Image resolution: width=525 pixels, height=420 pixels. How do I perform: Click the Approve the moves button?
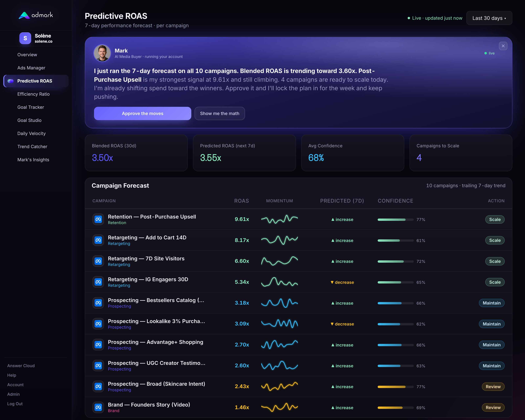[142, 114]
